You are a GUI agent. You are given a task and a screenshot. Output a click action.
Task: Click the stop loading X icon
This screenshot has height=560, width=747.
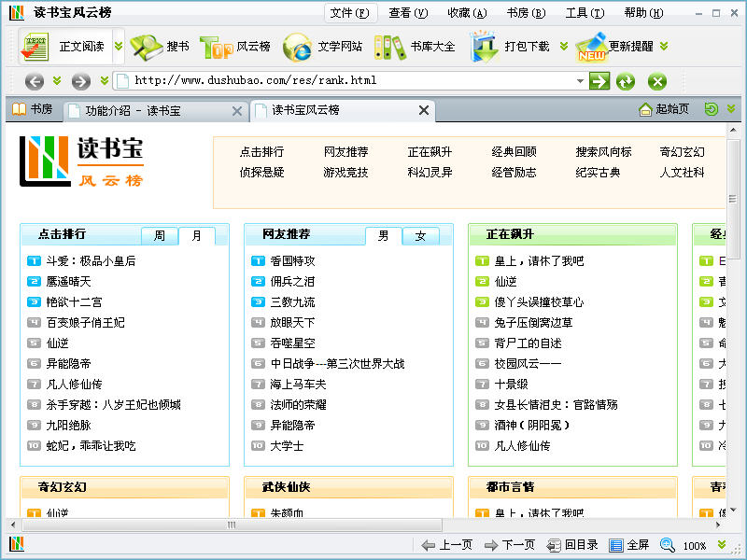point(657,81)
